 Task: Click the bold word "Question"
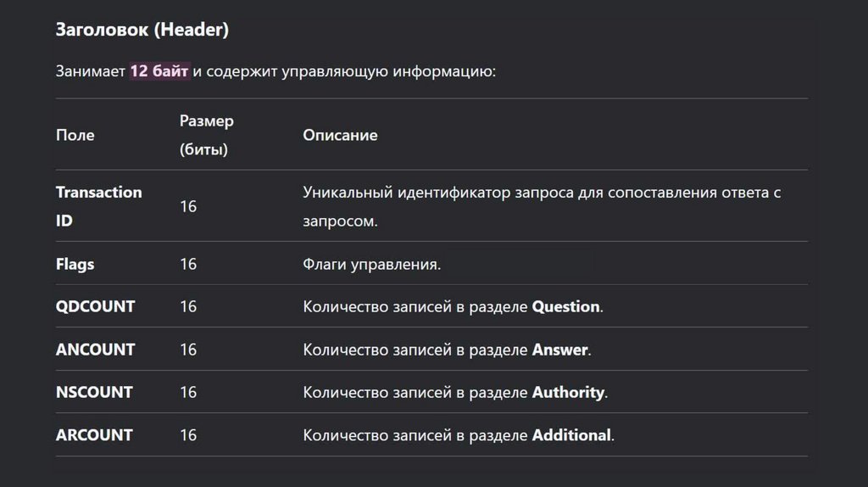565,306
